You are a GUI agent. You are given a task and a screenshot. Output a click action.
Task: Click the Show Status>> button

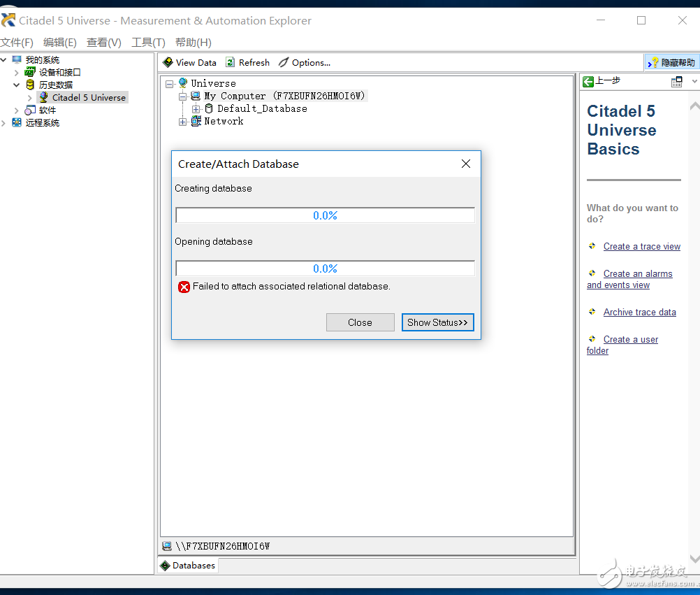point(437,322)
